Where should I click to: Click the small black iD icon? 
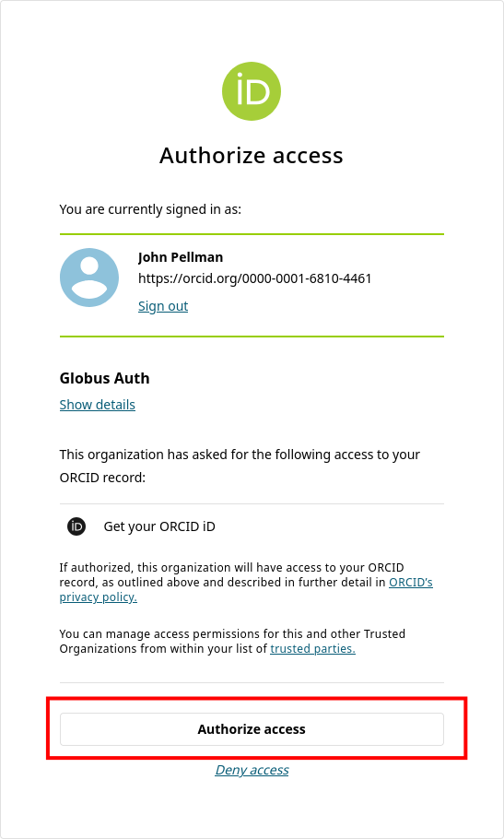76,526
